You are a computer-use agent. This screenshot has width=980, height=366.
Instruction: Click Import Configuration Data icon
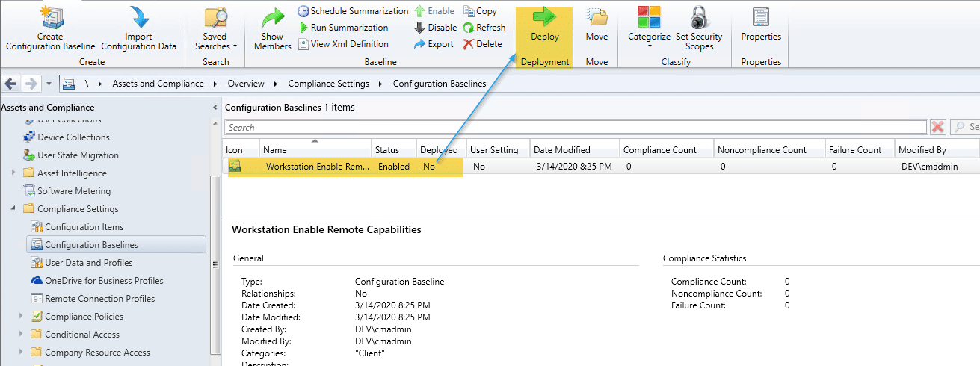coord(138,17)
